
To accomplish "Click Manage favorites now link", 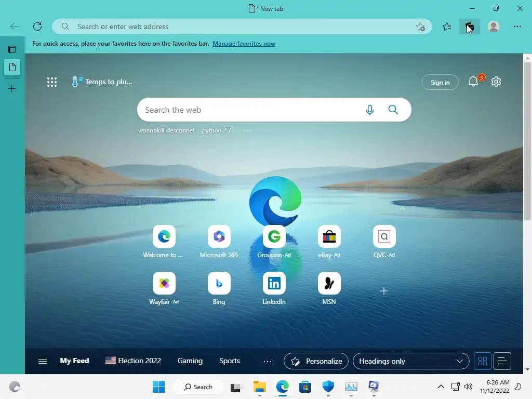I will (244, 44).
